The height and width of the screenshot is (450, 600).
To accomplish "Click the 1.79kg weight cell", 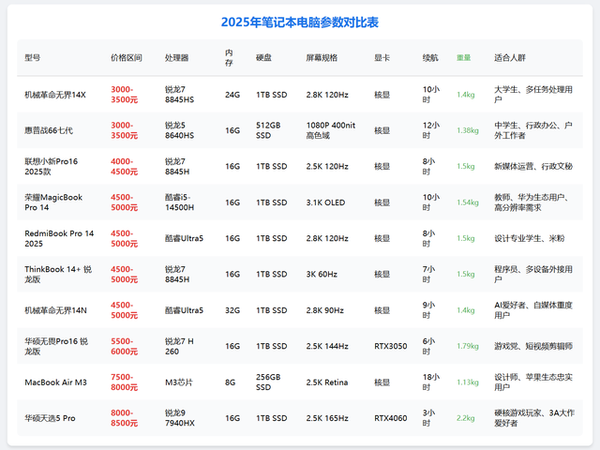I will (x=468, y=346).
